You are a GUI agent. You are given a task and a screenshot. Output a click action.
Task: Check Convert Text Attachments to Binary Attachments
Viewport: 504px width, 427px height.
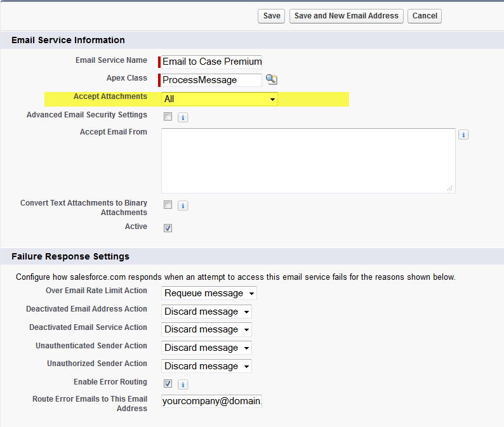(168, 205)
